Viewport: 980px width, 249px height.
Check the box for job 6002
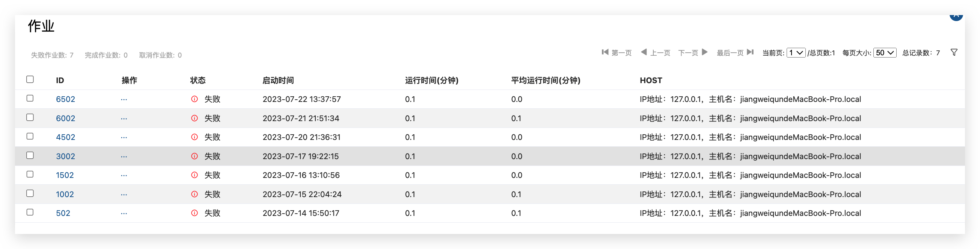tap(30, 117)
